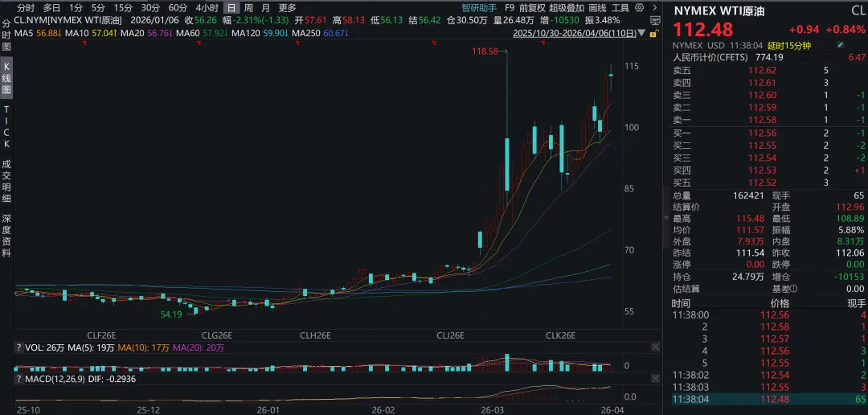
Task: Select the 30分 period
Action: pyautogui.click(x=150, y=8)
